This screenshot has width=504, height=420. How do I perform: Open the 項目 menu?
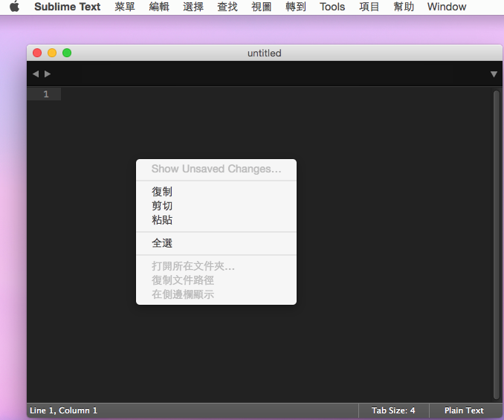click(369, 7)
